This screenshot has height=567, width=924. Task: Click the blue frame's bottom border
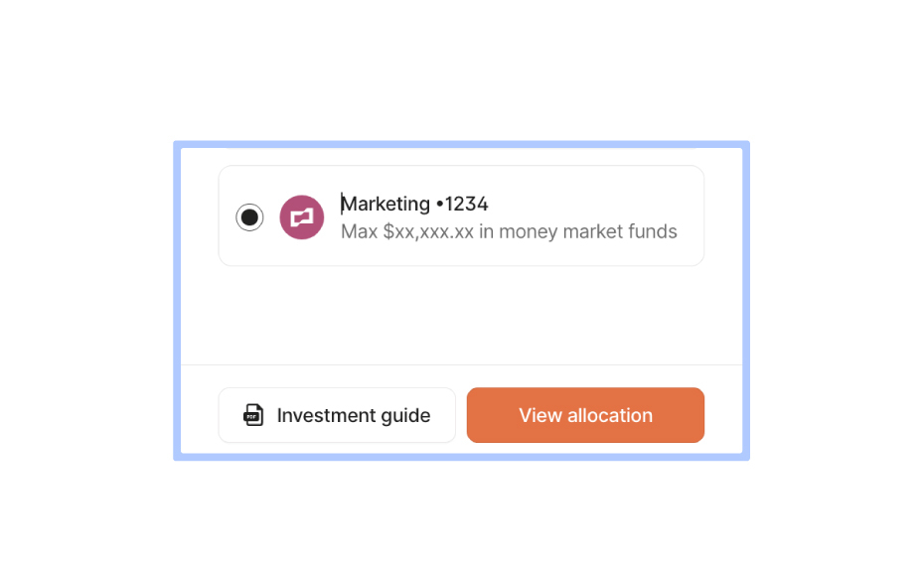(461, 457)
